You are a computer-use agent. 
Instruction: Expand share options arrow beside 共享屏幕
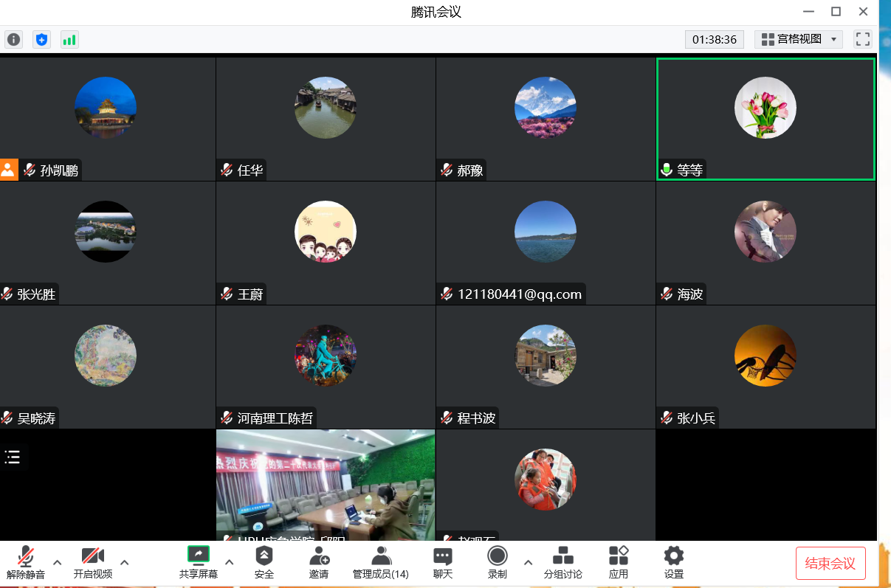tap(229, 562)
